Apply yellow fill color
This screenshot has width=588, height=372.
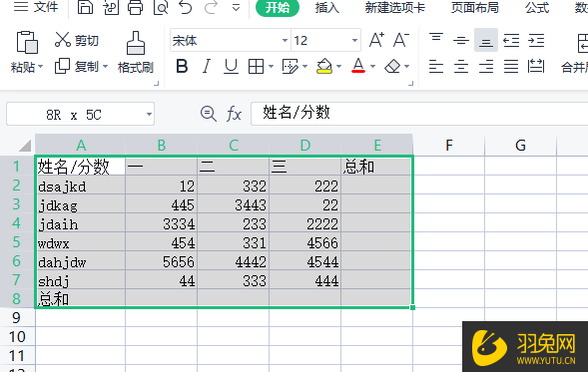[x=324, y=66]
